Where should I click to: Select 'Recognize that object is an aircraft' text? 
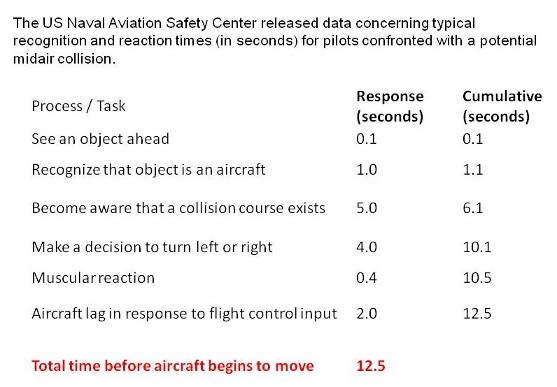click(148, 170)
